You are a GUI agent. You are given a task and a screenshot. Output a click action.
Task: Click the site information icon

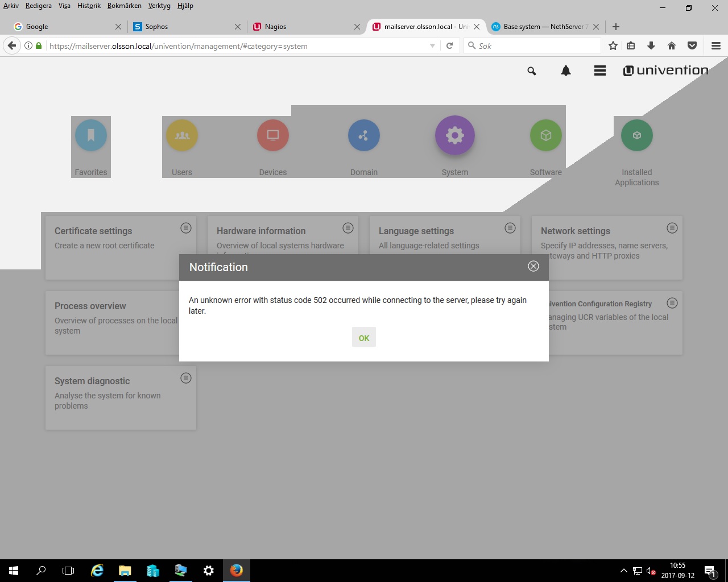28,46
